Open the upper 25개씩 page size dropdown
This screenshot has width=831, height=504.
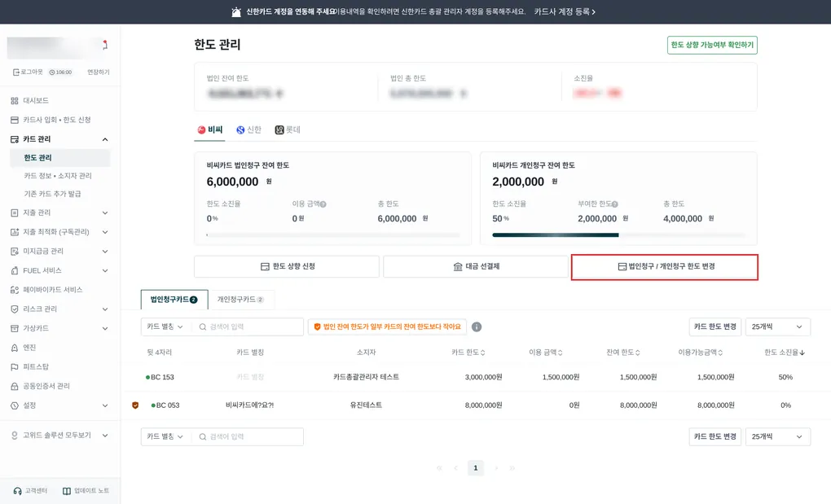coord(777,327)
